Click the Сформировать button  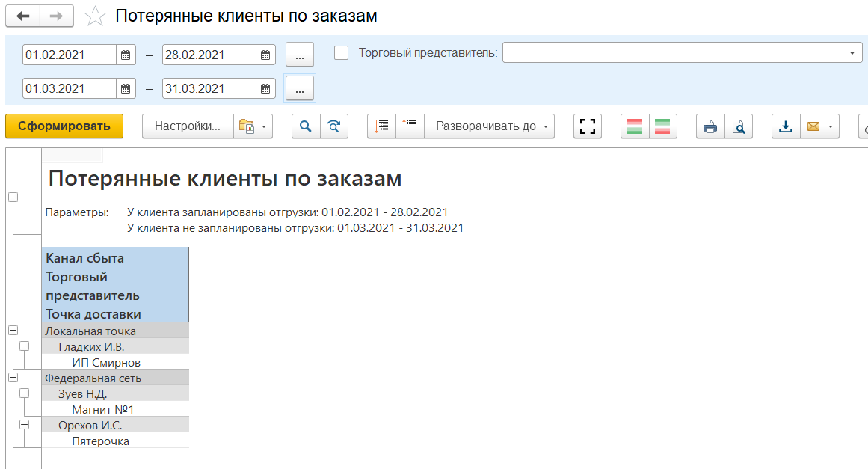click(x=64, y=126)
